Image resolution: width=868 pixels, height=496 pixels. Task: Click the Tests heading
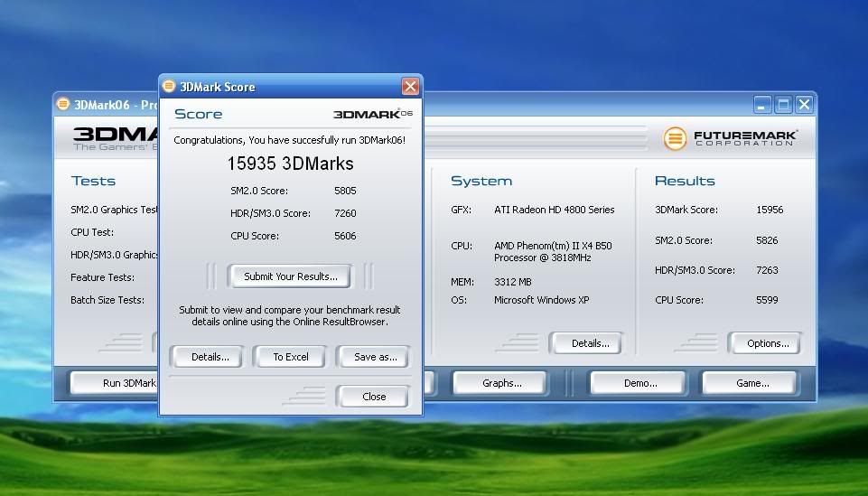click(93, 181)
